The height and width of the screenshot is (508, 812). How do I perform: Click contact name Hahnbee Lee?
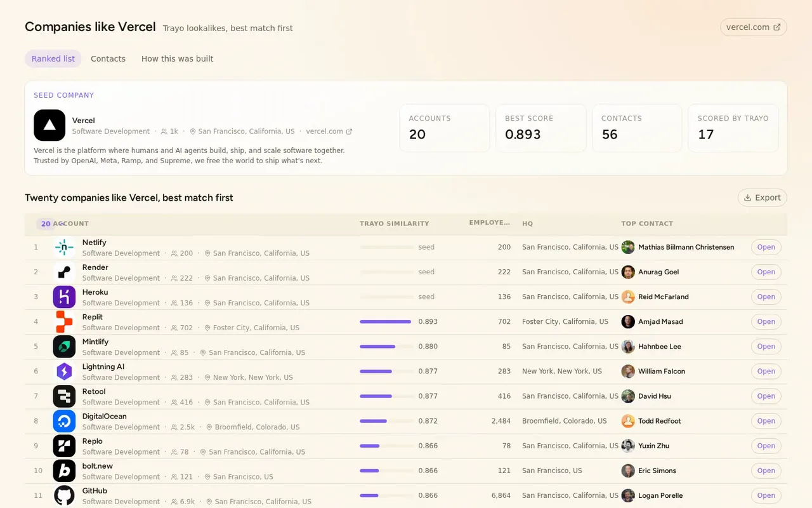660,347
